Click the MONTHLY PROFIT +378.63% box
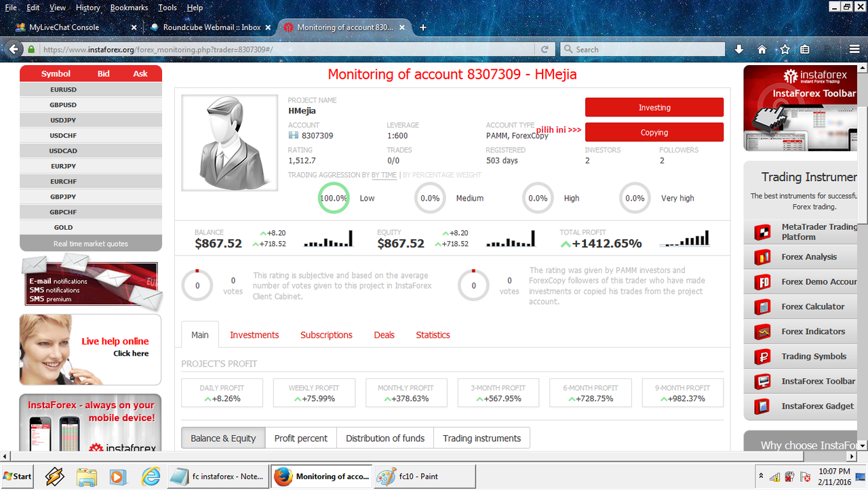The width and height of the screenshot is (868, 490). 406,393
